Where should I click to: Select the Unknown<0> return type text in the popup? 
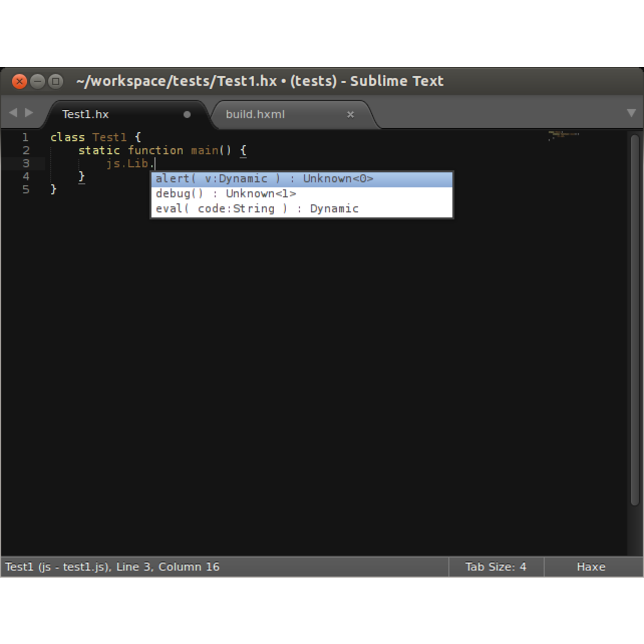point(338,178)
